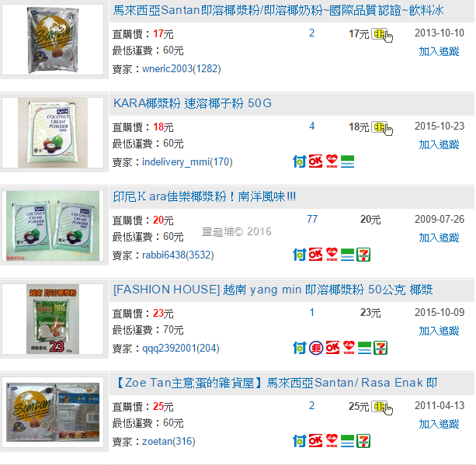Add the 2009-07-26 Kara listing to tracking
This screenshot has height=465, width=476.
point(439,238)
